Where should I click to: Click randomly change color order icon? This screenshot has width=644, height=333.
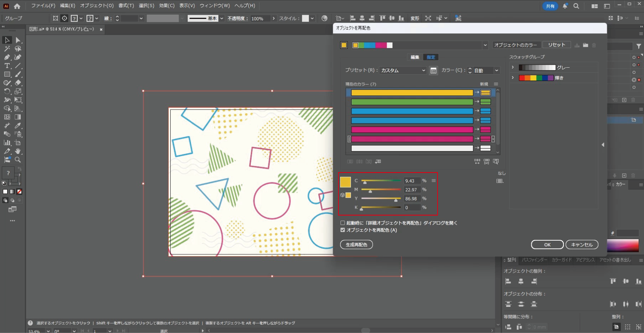[x=477, y=161]
